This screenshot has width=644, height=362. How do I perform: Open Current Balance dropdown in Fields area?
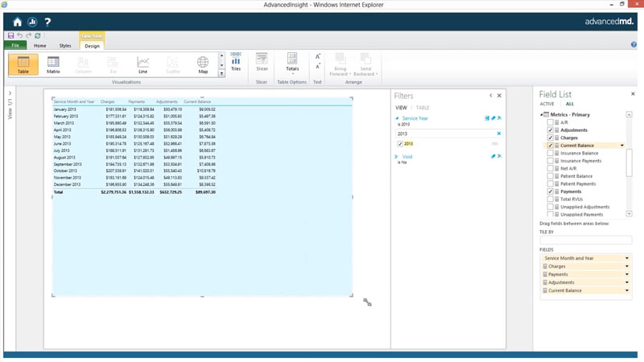[x=627, y=290]
